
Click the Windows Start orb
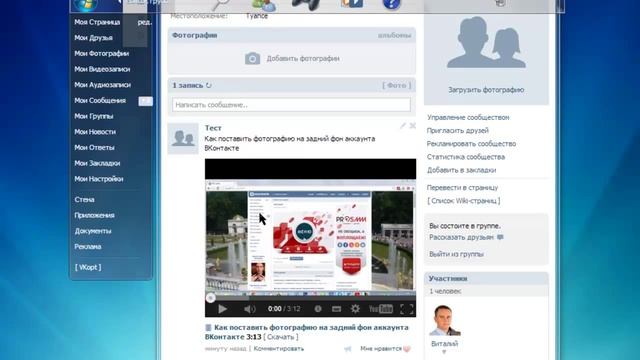pos(86,5)
